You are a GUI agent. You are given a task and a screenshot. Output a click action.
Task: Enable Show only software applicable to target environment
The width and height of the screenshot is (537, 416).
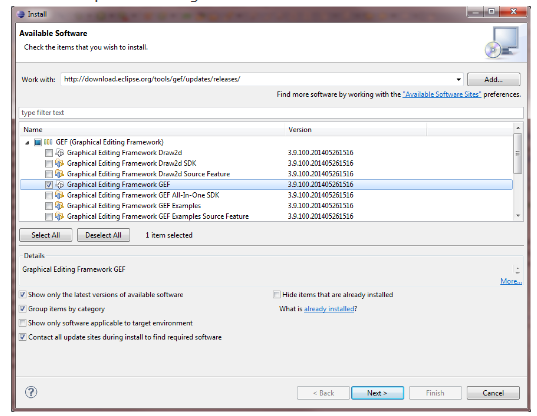pos(23,323)
